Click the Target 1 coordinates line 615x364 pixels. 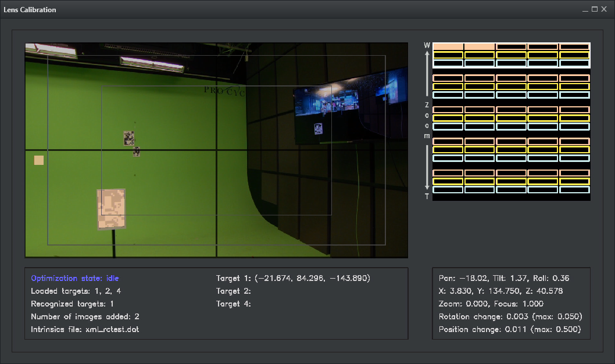click(x=293, y=278)
